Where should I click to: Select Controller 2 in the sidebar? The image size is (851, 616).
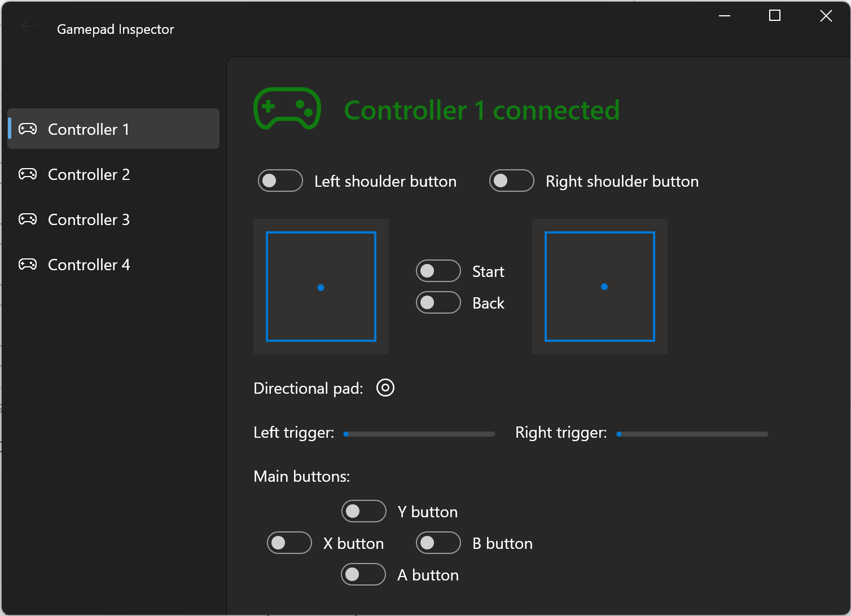pos(89,174)
